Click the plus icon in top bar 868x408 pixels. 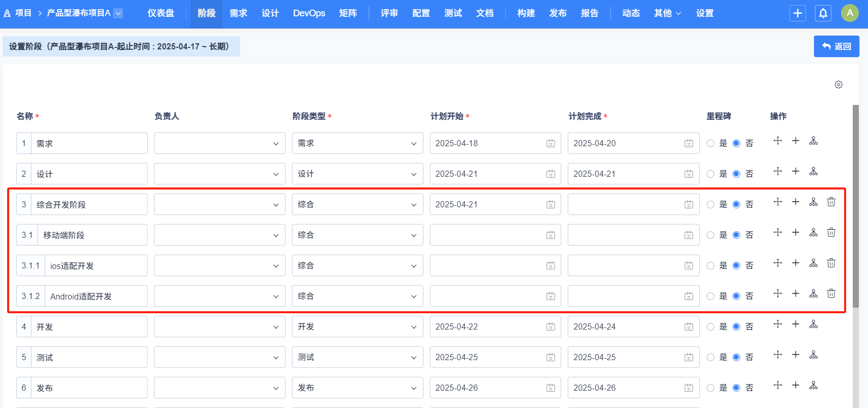[x=797, y=13]
